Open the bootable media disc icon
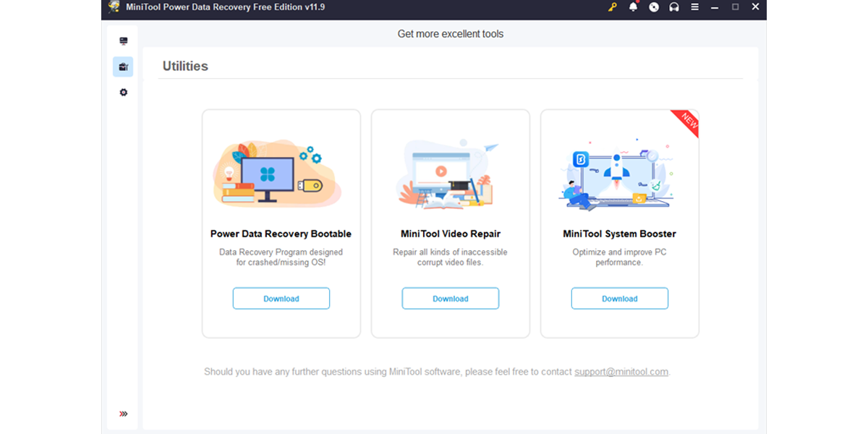Viewport: 868px width, 434px height. click(653, 7)
